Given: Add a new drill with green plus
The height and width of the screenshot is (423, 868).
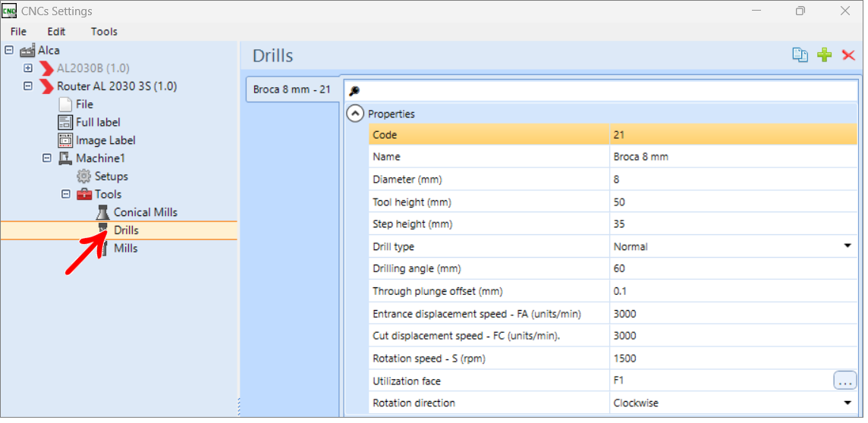Looking at the screenshot, I should (825, 55).
